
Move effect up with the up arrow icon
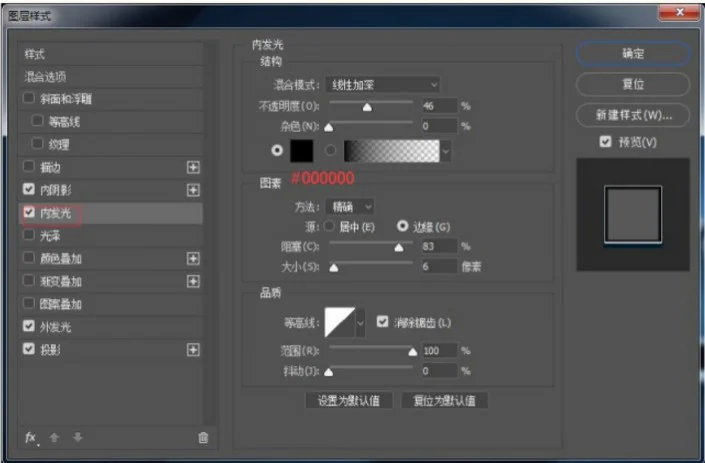pos(54,437)
